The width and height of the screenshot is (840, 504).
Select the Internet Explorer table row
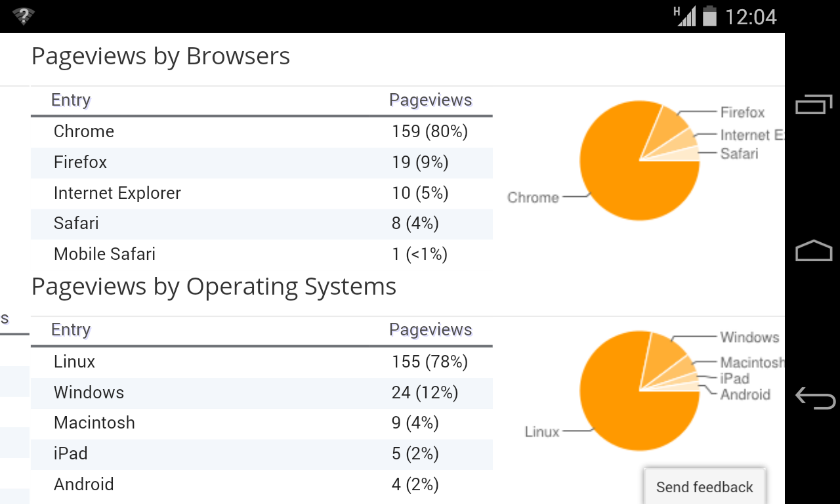[261, 194]
